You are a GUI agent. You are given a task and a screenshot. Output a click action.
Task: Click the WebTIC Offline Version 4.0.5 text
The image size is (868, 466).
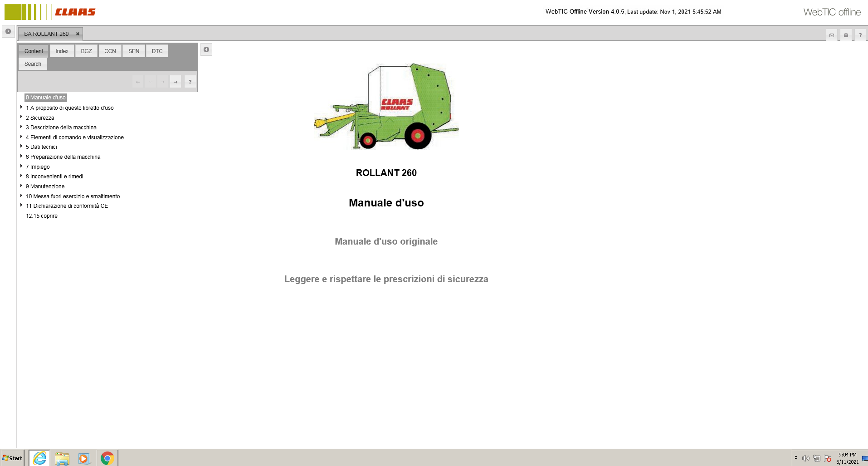pos(633,12)
